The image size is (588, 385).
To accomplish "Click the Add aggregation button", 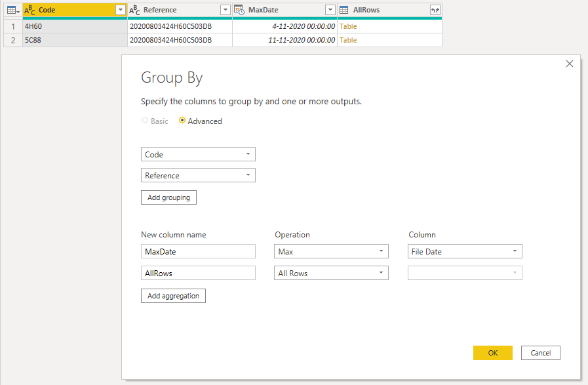I will pyautogui.click(x=173, y=296).
